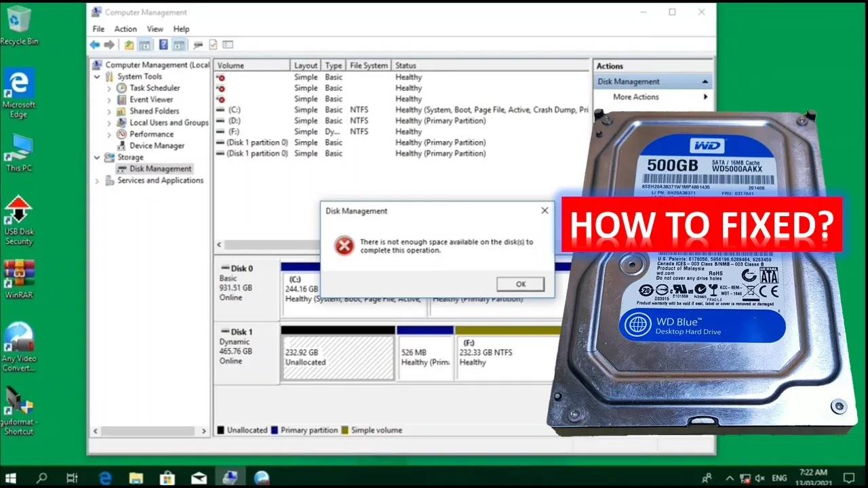Click the blue Primary partition legend swatch

(x=274, y=430)
